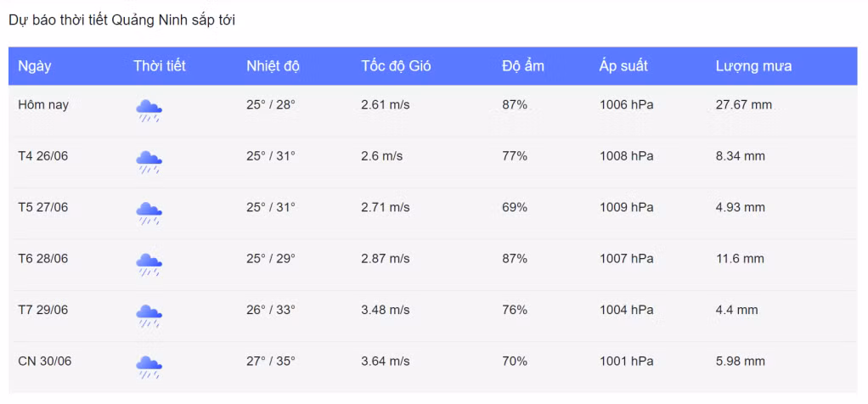Image resolution: width=868 pixels, height=404 pixels.
Task: Click the Thời tiết column header
Action: coord(160,66)
